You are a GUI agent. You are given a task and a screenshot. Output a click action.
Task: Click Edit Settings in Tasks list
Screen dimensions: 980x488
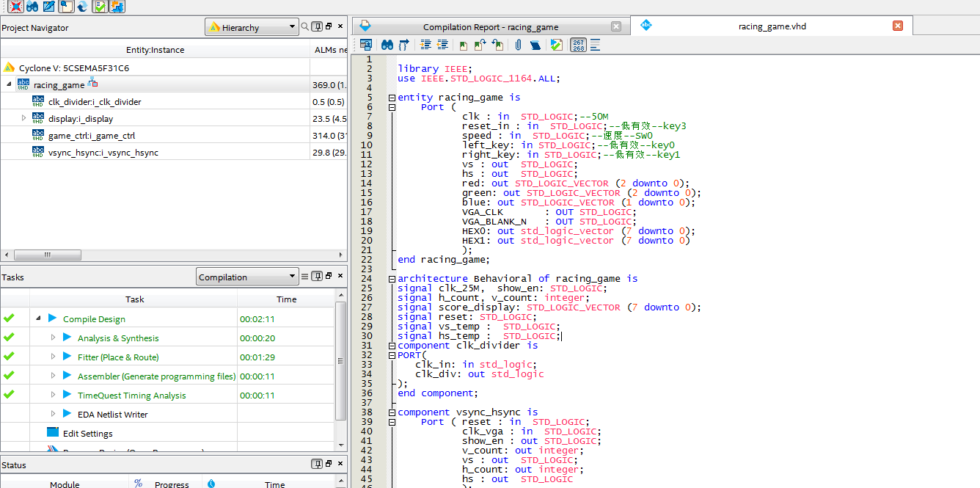click(87, 434)
